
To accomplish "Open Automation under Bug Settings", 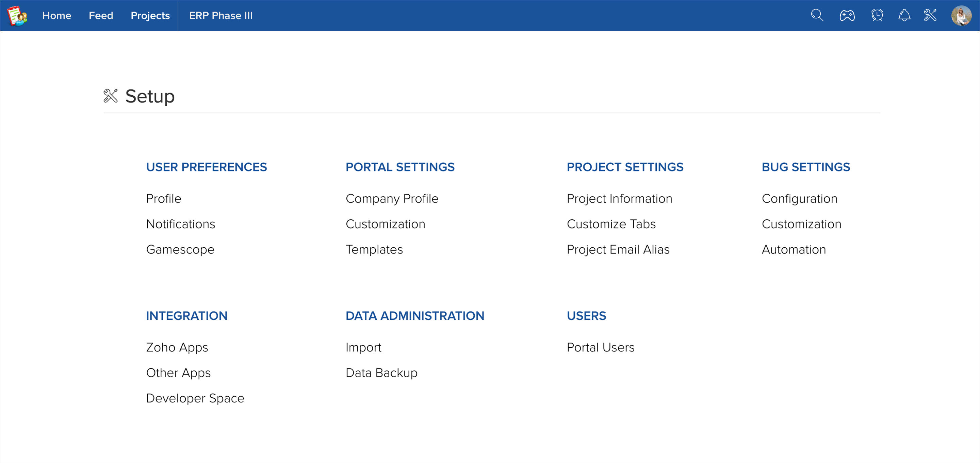I will click(x=794, y=250).
